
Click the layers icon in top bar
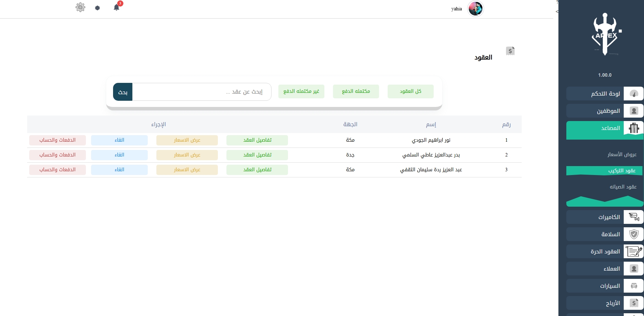coord(97,7)
